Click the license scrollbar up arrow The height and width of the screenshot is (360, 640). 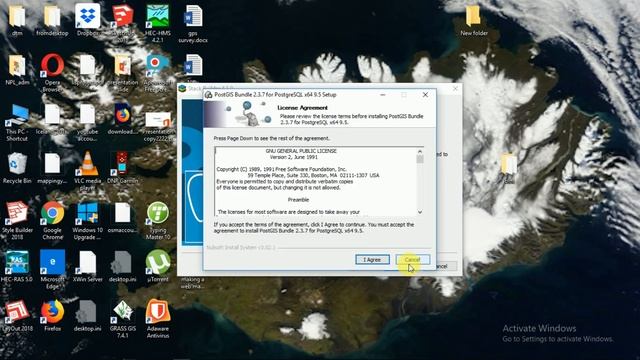pos(420,151)
